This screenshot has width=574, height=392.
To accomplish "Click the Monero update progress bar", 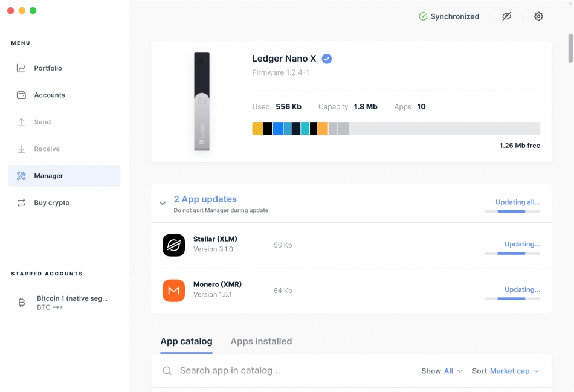I will click(512, 298).
